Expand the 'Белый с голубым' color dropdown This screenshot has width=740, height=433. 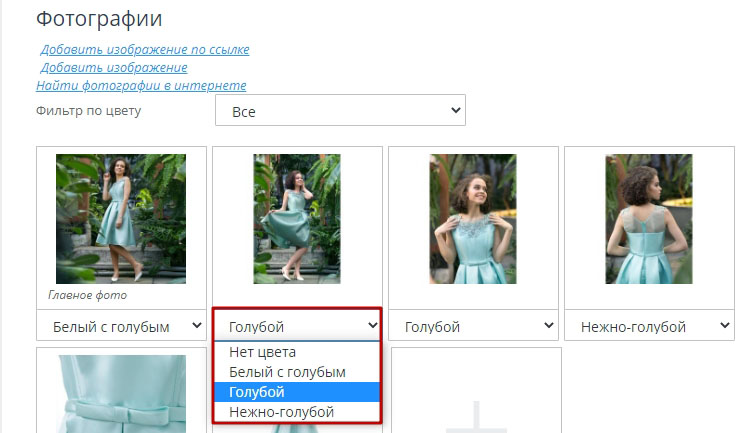121,326
